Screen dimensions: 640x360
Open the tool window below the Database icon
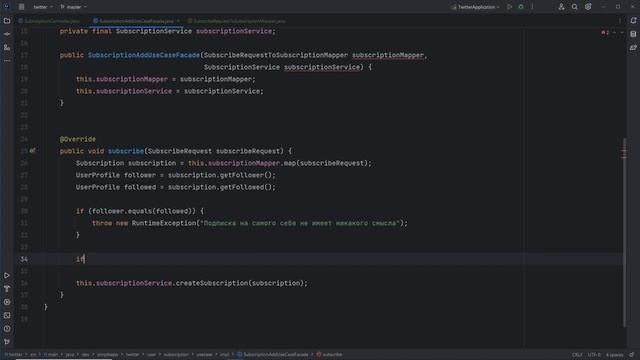(x=633, y=48)
